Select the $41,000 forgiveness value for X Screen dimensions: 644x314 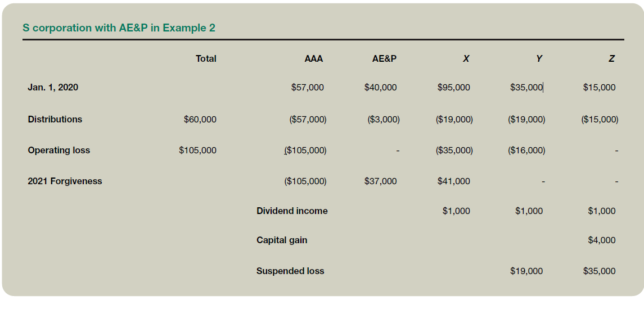(x=453, y=181)
